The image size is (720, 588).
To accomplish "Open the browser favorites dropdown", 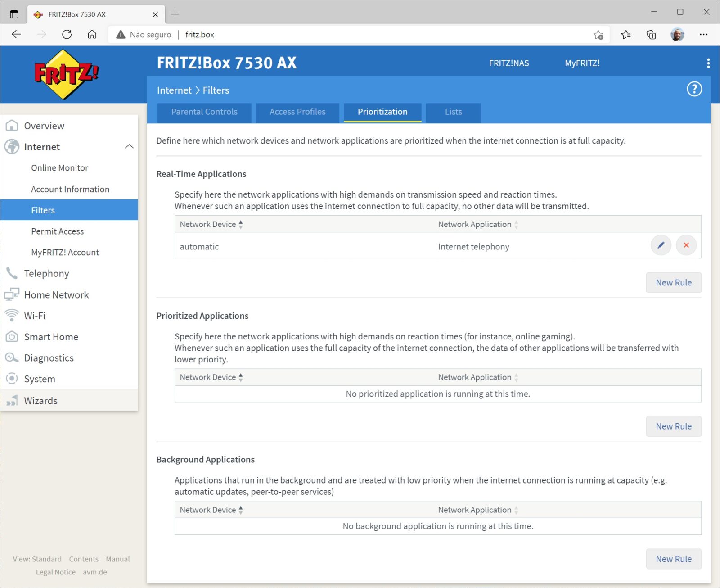I will [x=625, y=35].
